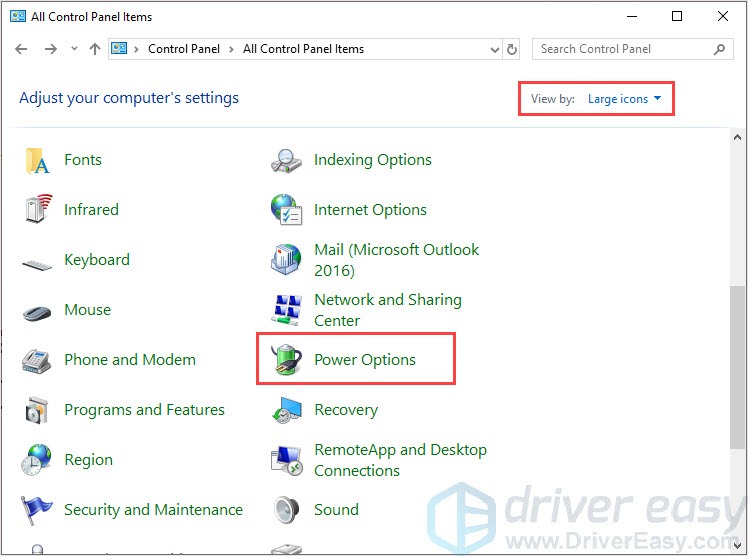Open the RemoteApp and Desktop Connections icon
Screen dimensions: 748x556
click(x=286, y=460)
